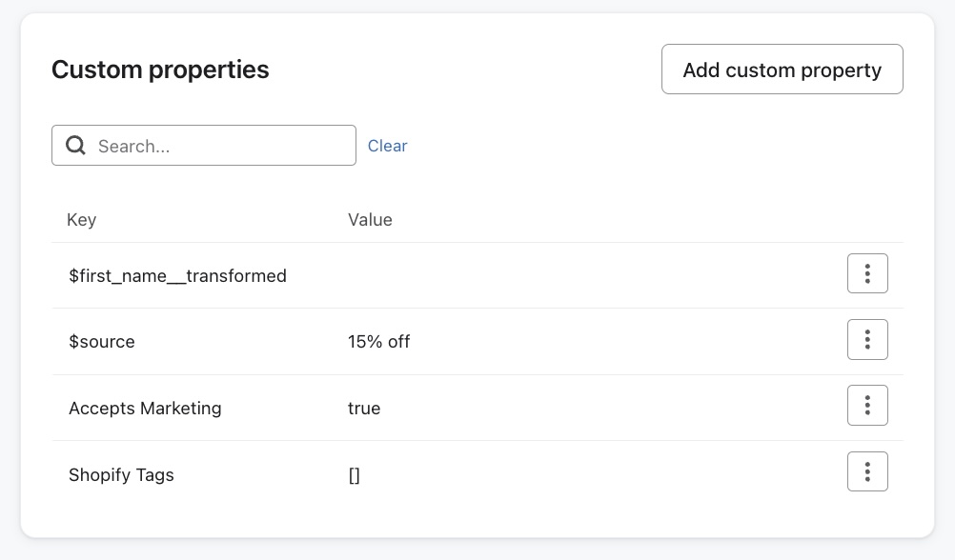Select the Shopify Tags row
The width and height of the screenshot is (955, 560).
(381, 474)
